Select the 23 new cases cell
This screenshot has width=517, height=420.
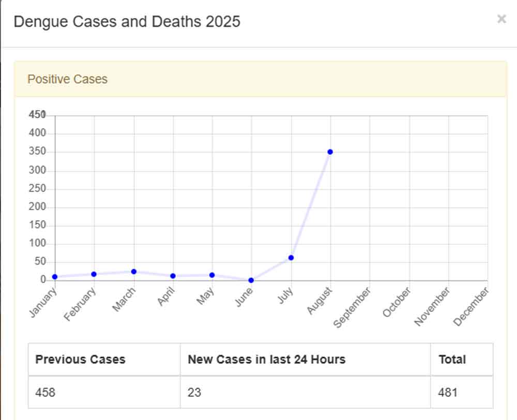[x=194, y=393]
